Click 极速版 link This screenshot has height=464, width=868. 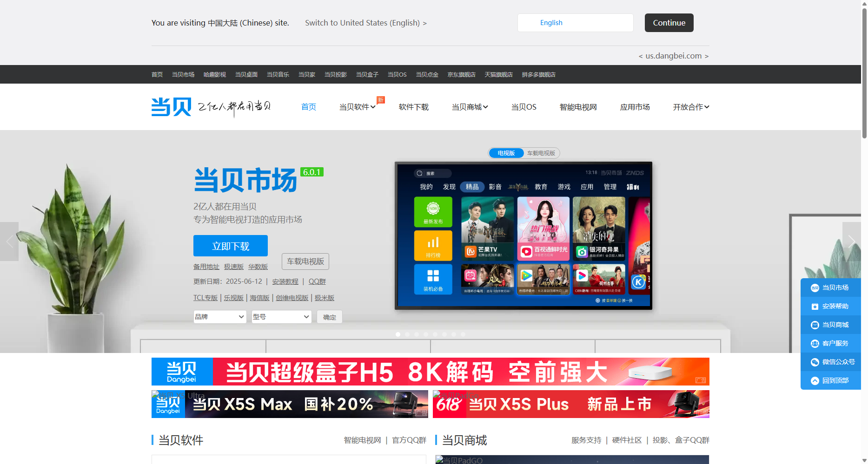point(234,267)
